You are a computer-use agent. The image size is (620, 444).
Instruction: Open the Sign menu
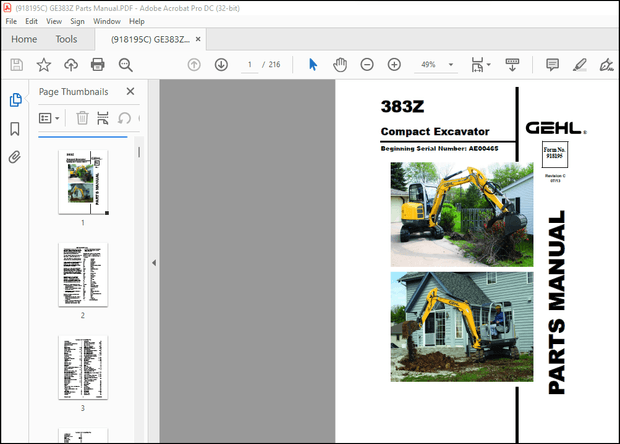pos(78,21)
